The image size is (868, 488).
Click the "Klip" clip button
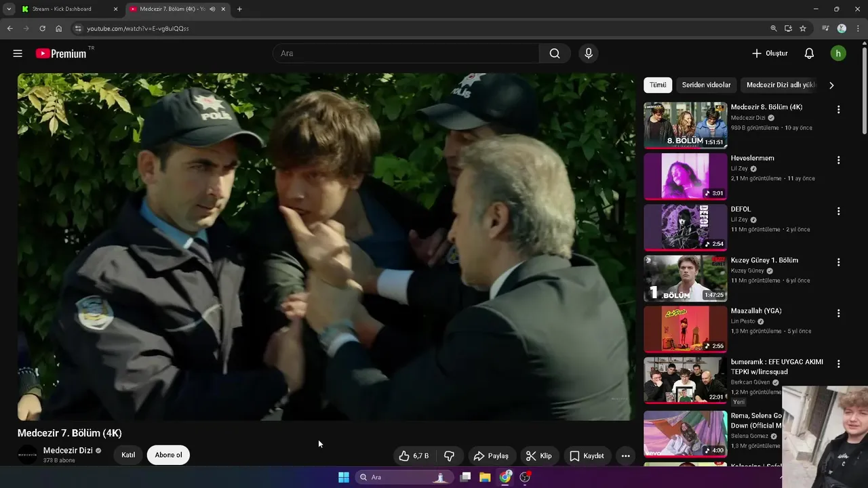click(539, 455)
